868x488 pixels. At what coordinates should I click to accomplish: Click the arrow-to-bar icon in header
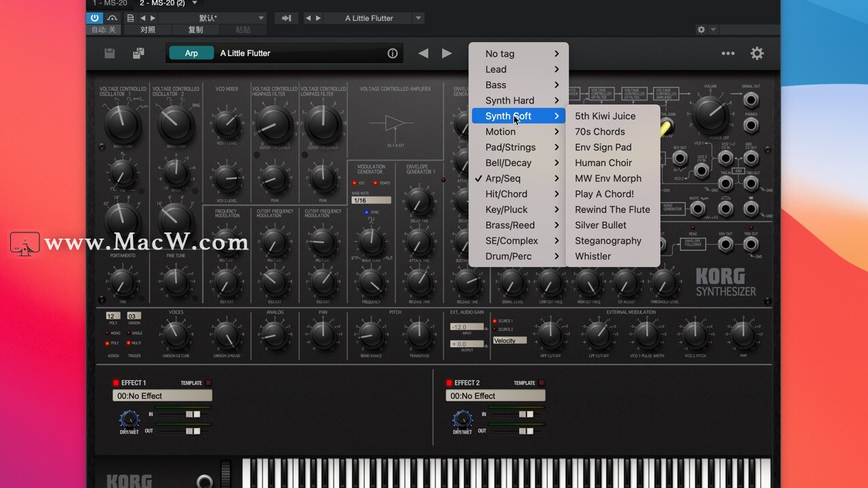click(x=286, y=18)
